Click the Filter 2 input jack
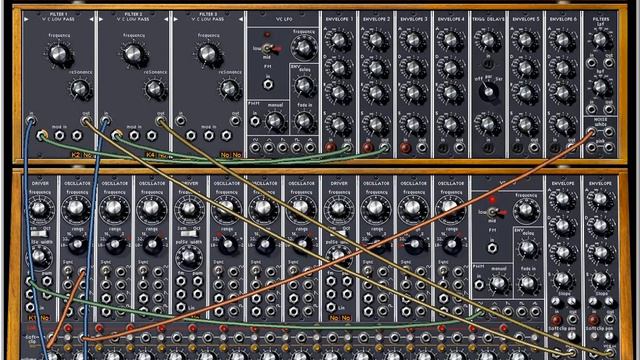 (x=105, y=121)
